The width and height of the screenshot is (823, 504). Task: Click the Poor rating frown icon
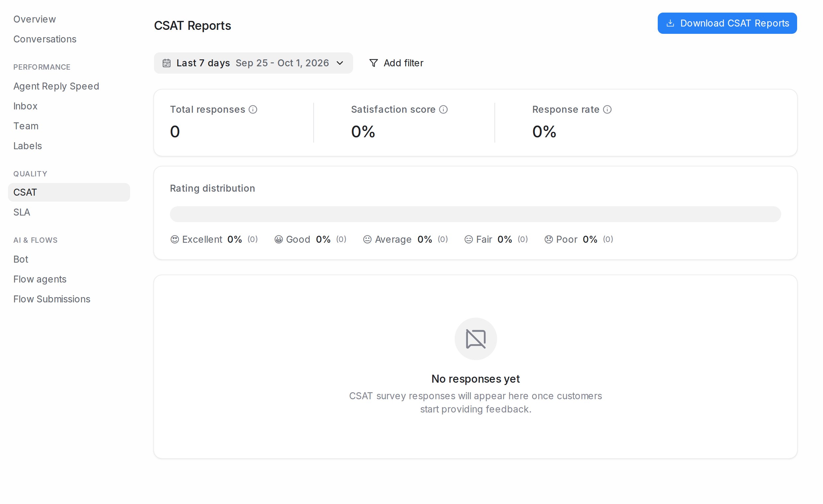(x=549, y=239)
